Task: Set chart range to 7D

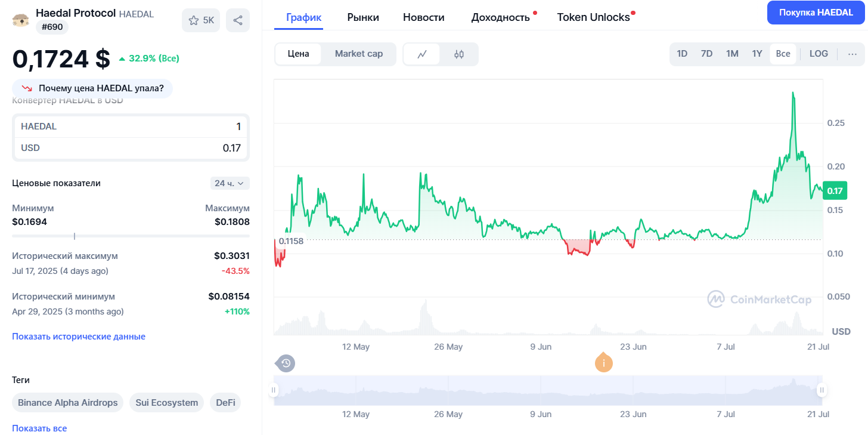Action: [x=706, y=54]
